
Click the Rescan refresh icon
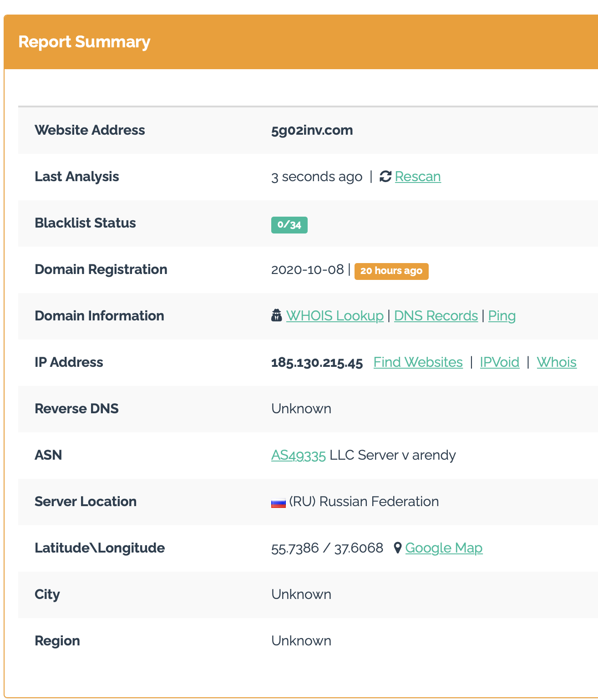pyautogui.click(x=385, y=177)
